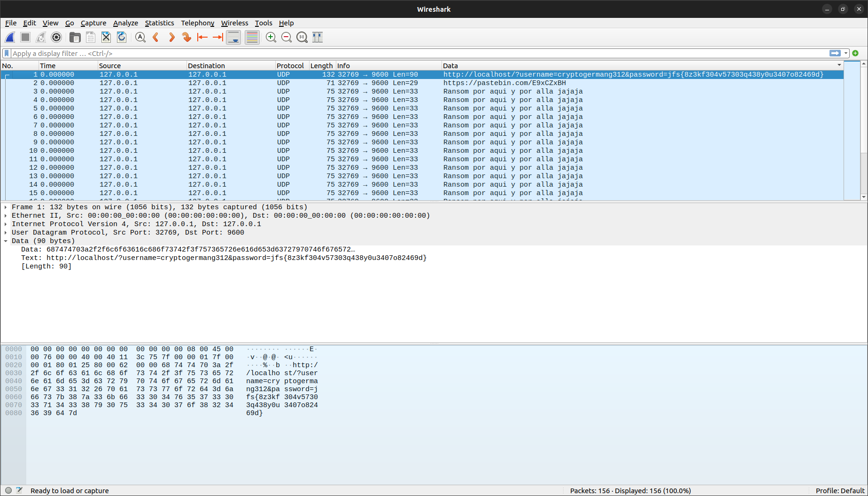Expand Internet Protocol Version 4 tree
The image size is (868, 496).
[x=6, y=224]
